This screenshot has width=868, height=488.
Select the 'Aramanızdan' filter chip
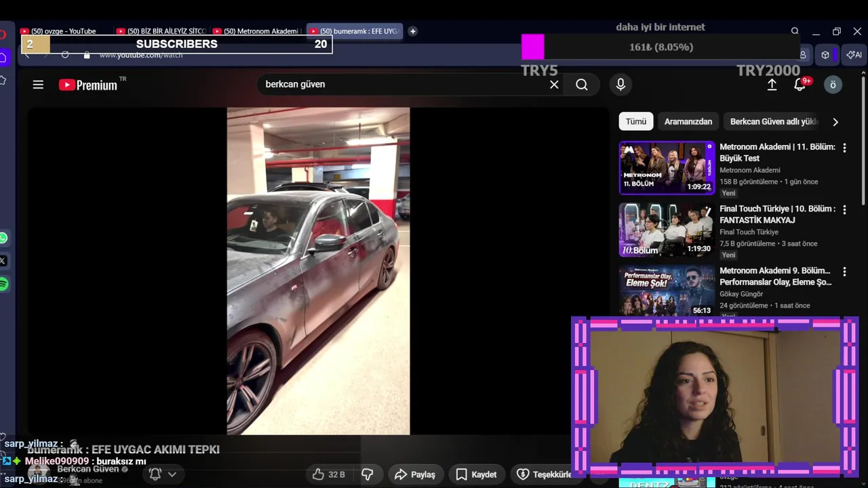click(688, 121)
